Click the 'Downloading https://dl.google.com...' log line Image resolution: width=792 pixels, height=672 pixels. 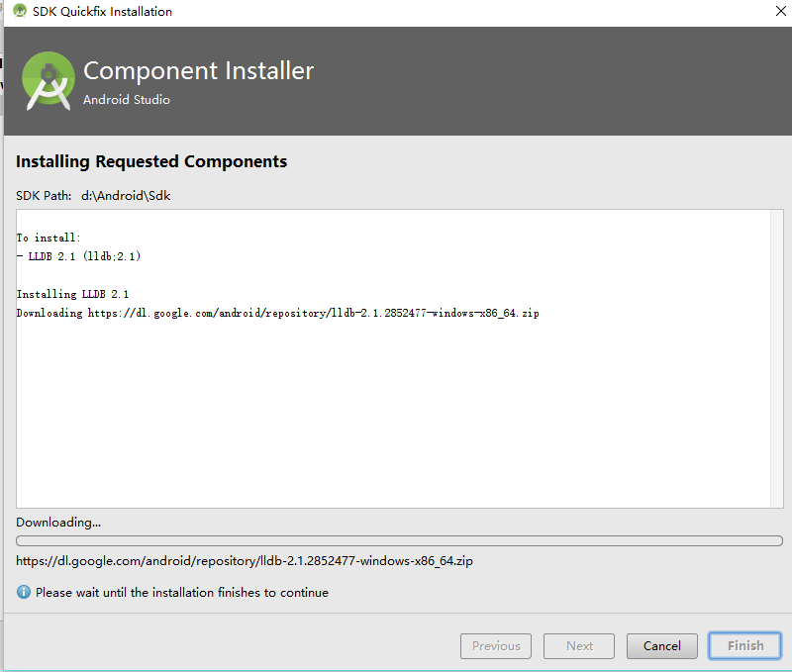click(x=278, y=313)
